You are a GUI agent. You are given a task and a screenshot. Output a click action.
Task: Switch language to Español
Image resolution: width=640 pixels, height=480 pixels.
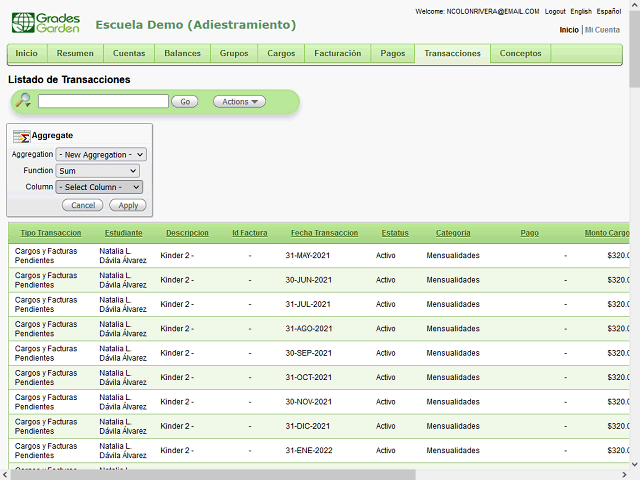coord(609,11)
